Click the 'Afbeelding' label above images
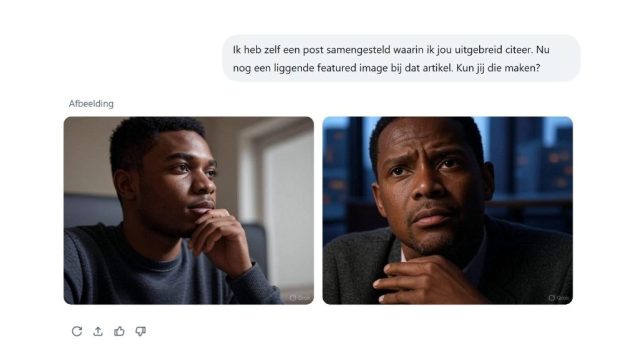The width and height of the screenshot is (639, 364). pos(91,103)
